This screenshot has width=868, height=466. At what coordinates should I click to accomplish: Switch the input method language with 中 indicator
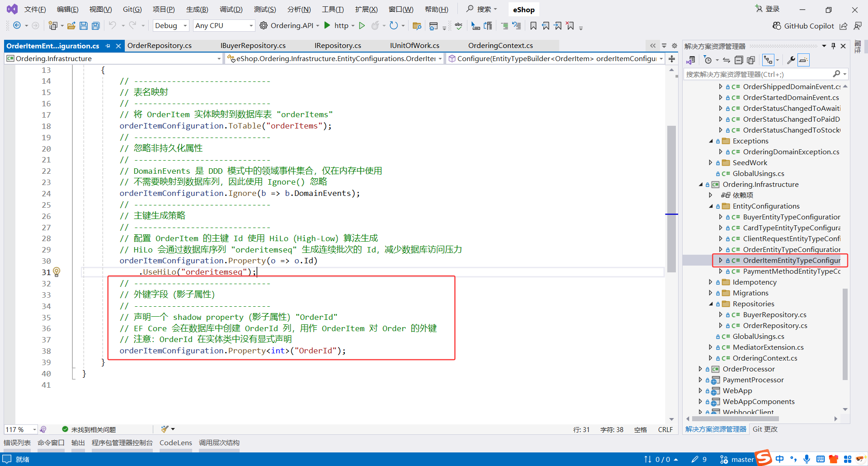[x=779, y=459]
